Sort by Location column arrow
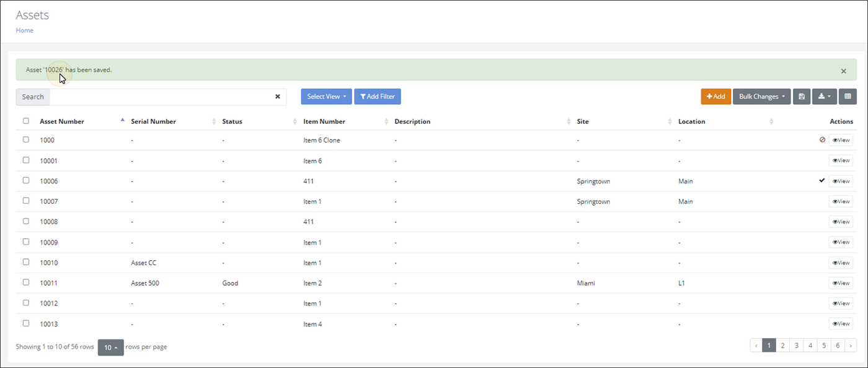Viewport: 868px width, 368px height. coord(771,121)
